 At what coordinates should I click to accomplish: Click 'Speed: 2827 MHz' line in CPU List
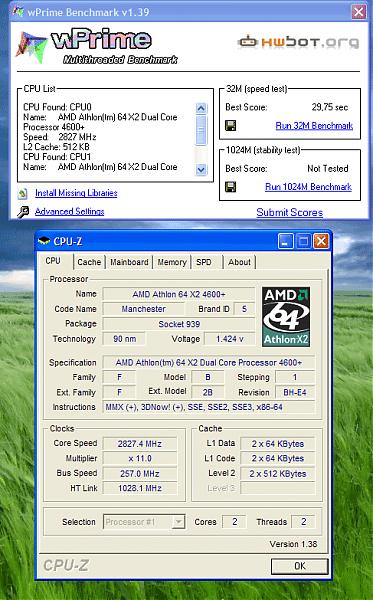[59, 137]
